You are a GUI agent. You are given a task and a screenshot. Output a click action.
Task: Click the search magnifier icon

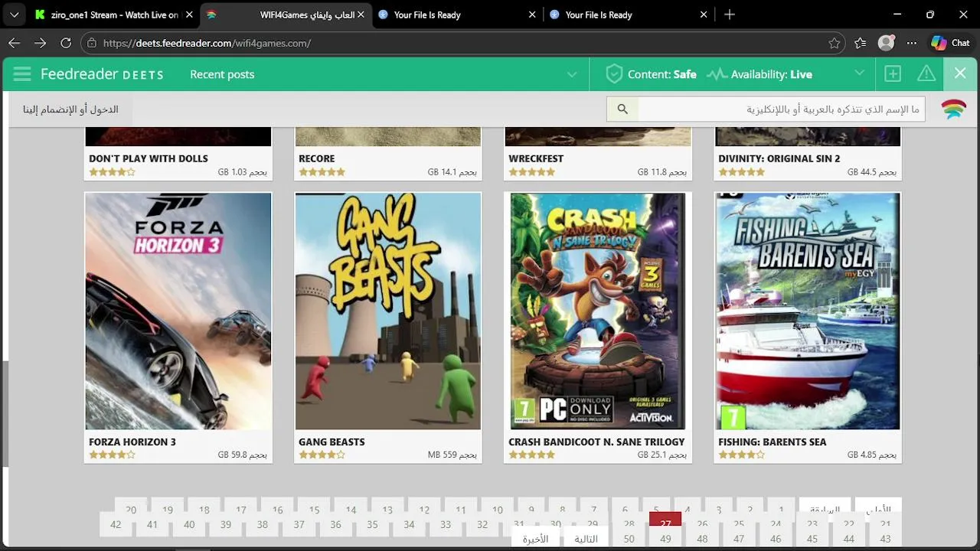[x=622, y=109]
